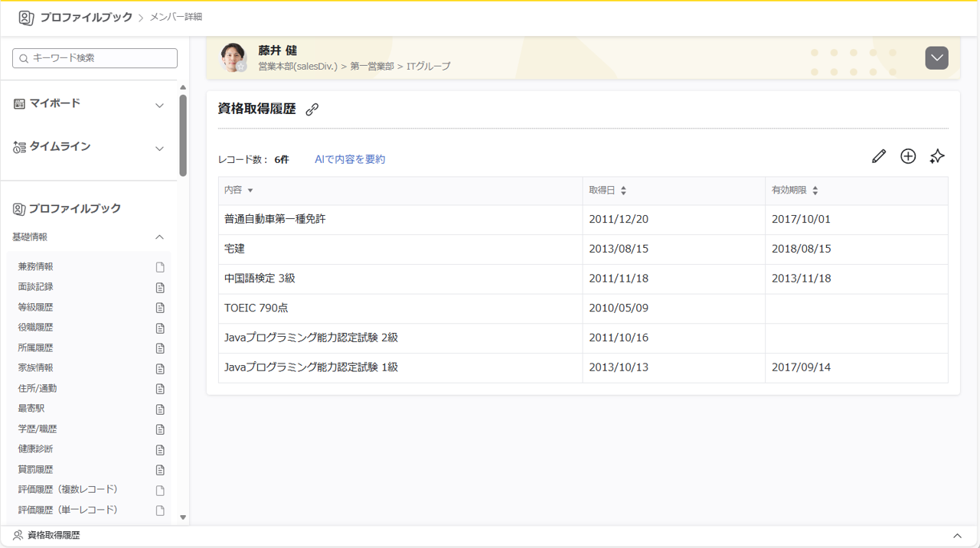
Task: Click the 面談記録 page icon
Action: tap(160, 287)
